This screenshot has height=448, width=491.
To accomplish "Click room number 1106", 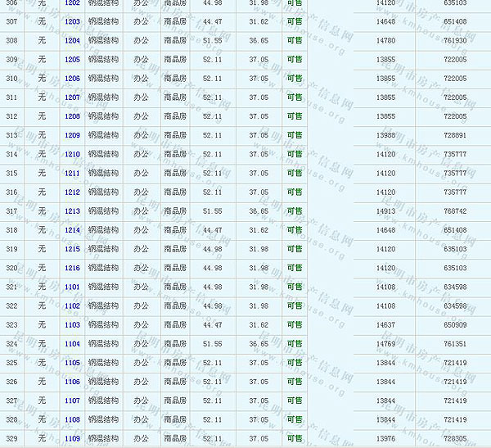I will pos(72,382).
